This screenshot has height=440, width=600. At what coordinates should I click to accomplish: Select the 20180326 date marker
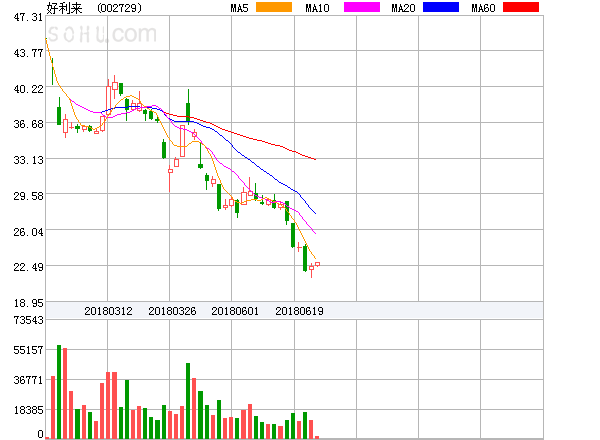tap(171, 311)
